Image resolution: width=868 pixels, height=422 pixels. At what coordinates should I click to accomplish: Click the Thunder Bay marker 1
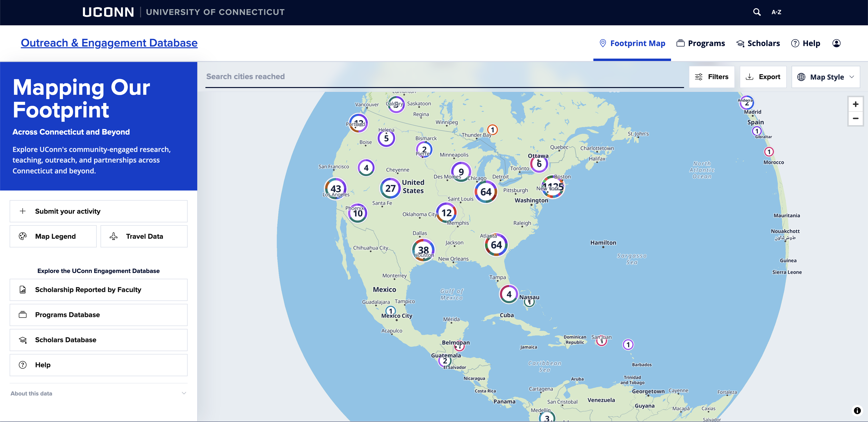coord(492,130)
